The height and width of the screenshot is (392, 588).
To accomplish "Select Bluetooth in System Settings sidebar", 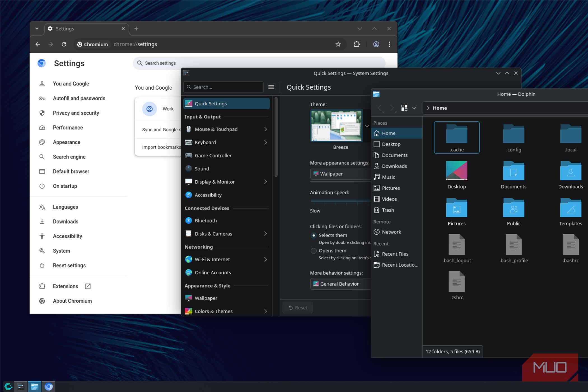I will click(226, 221).
